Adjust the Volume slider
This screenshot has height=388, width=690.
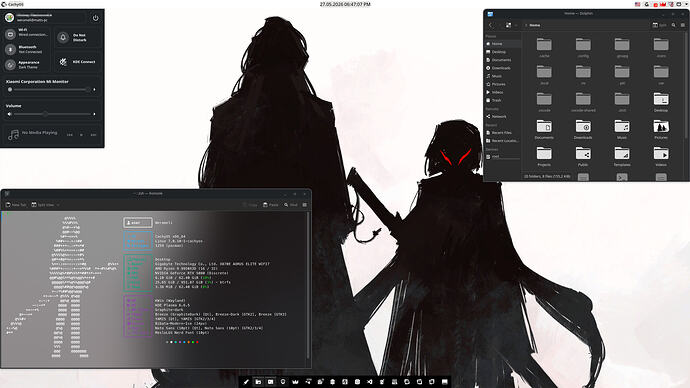[x=52, y=114]
